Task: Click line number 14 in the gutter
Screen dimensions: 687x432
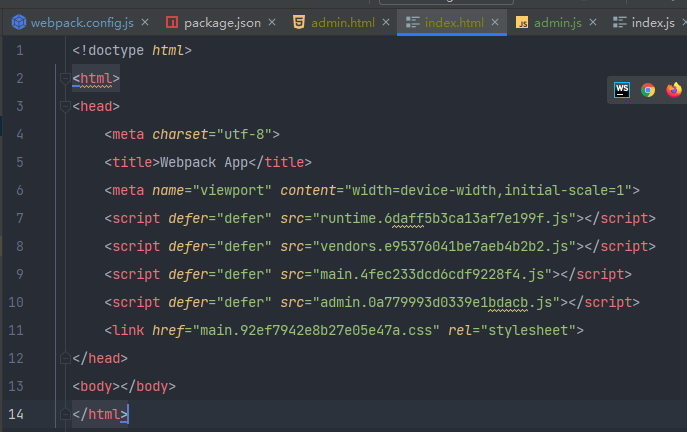Action: [16, 414]
